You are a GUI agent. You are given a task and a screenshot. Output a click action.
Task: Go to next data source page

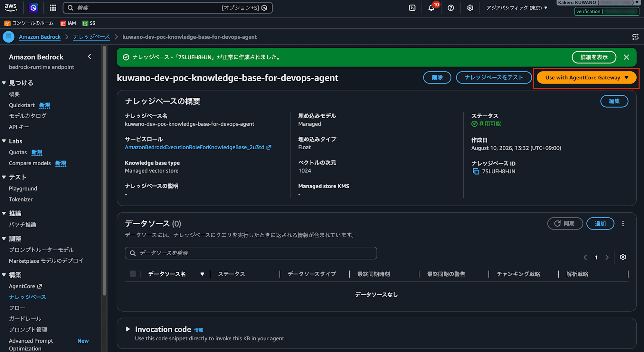(607, 257)
